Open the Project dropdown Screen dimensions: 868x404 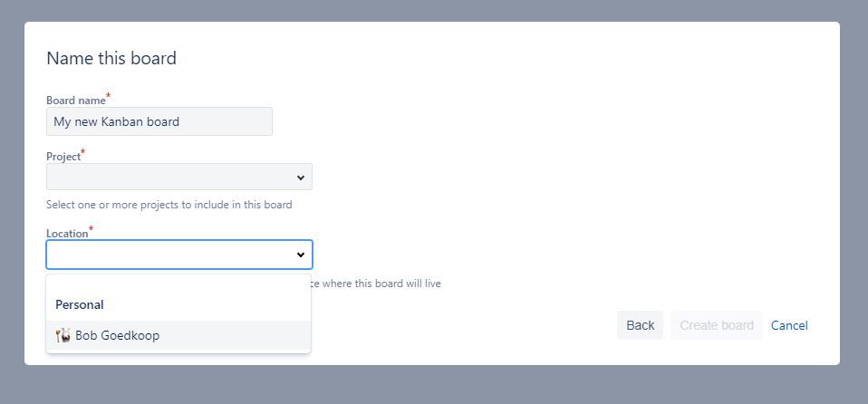(x=179, y=177)
